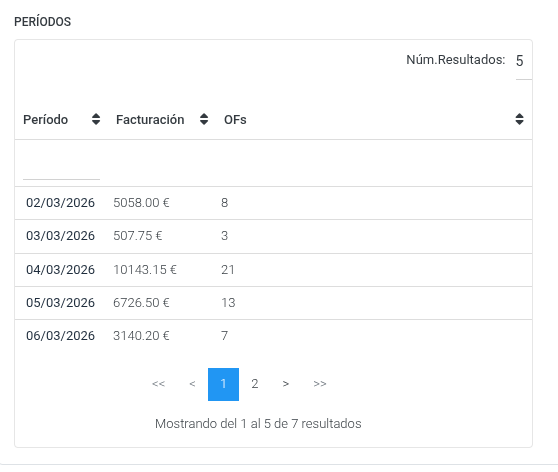Click 'Mostrando del 1 al 5 de 7 resultados' text
The image size is (558, 472).
click(x=258, y=424)
